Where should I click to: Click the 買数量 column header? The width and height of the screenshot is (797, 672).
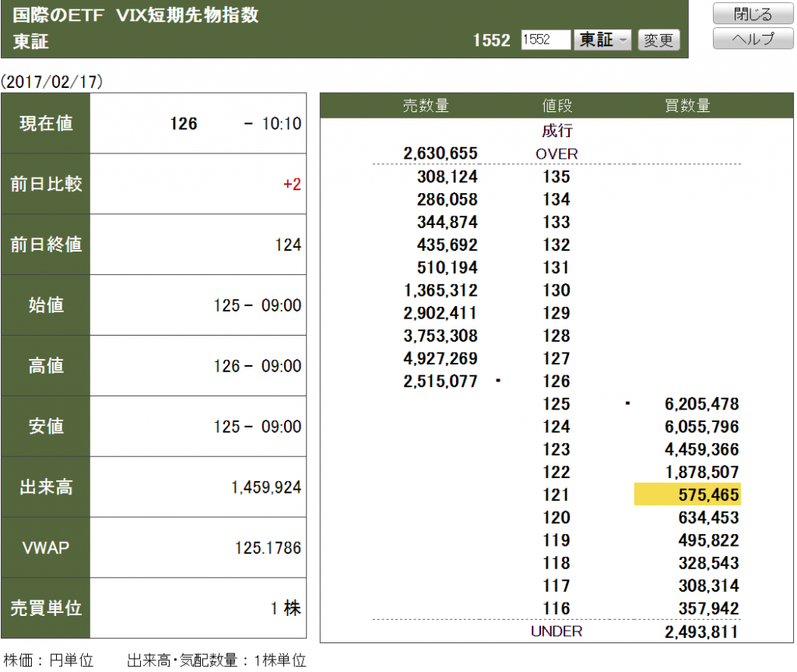pos(687,106)
